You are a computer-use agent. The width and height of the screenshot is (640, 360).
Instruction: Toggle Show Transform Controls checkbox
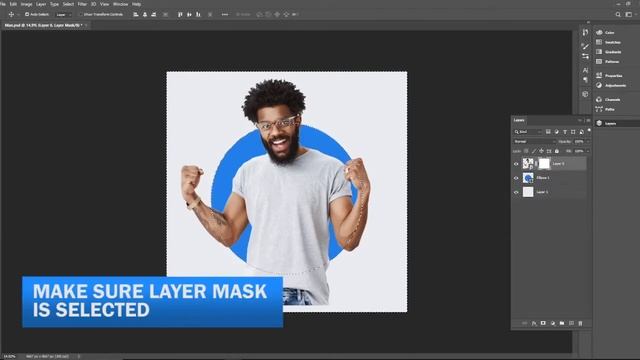(x=81, y=14)
